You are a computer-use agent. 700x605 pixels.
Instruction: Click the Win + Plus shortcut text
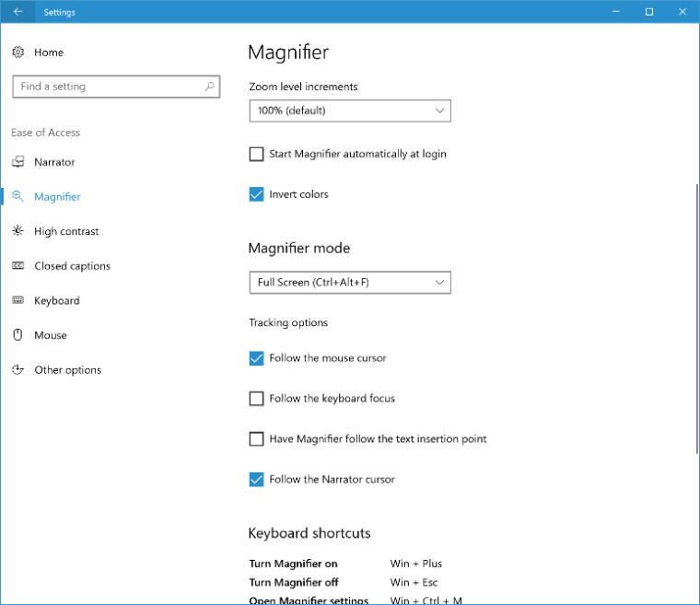[416, 564]
